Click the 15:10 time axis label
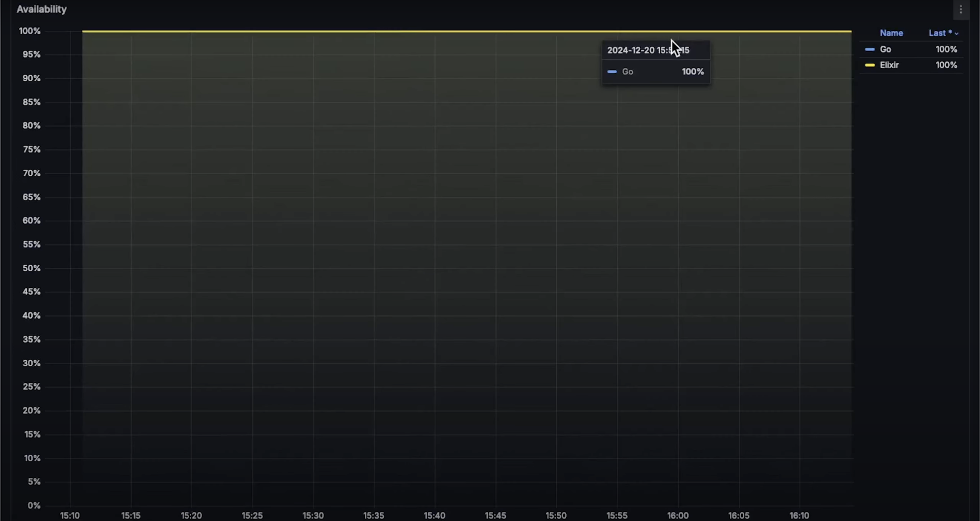This screenshot has height=521, width=980. (x=70, y=515)
